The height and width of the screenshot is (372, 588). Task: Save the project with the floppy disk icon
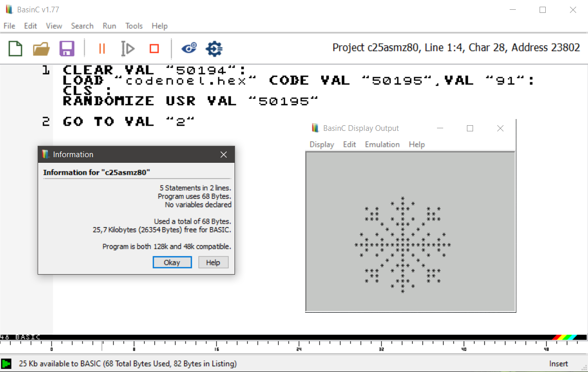[67, 48]
